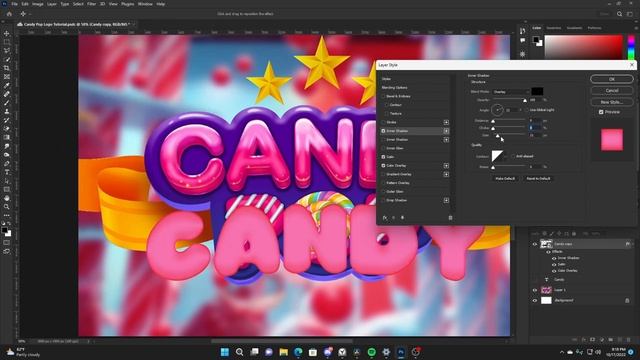Screen dimensions: 640x360
Task: Open the Filter menu
Action: click(91, 4)
